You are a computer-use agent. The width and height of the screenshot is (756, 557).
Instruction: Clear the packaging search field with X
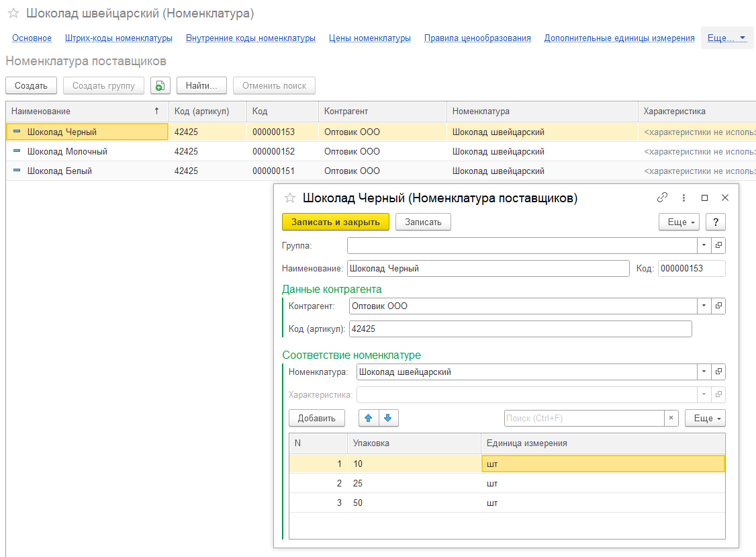coord(671,418)
